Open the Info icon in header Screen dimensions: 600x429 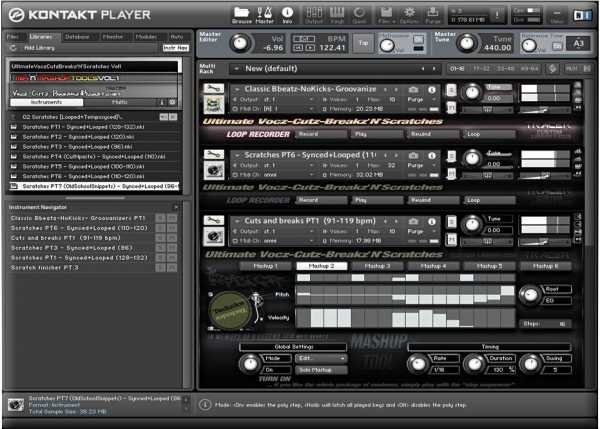coord(287,13)
